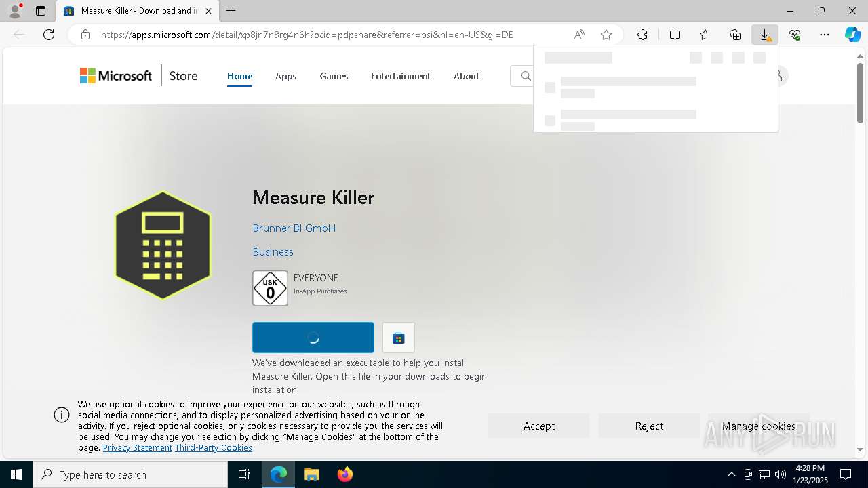Add this page to favorites

coord(606,35)
